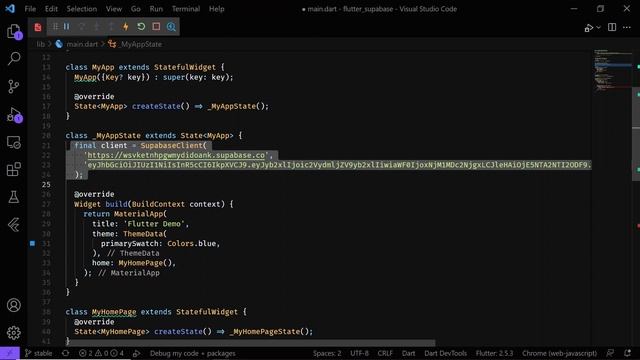Open notifications bell
The width and height of the screenshot is (640, 360).
click(627, 353)
